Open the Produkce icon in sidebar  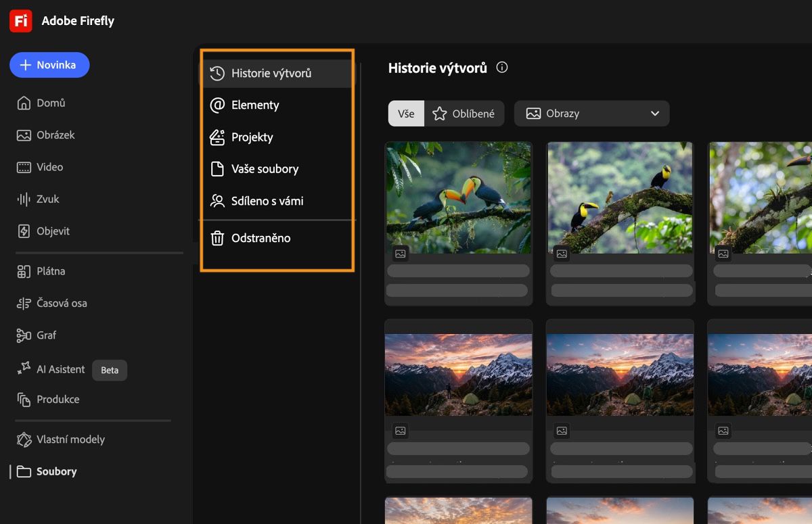(x=24, y=399)
